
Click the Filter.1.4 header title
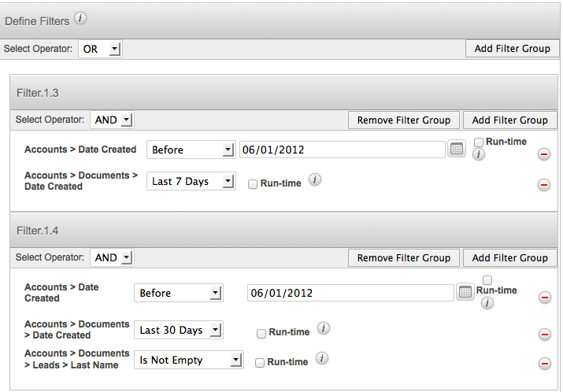[37, 231]
